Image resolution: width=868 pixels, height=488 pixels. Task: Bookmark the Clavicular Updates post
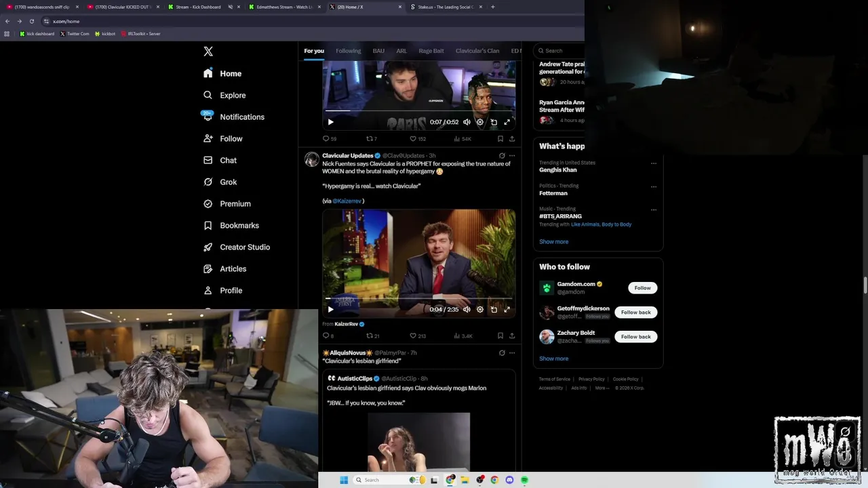(500, 335)
